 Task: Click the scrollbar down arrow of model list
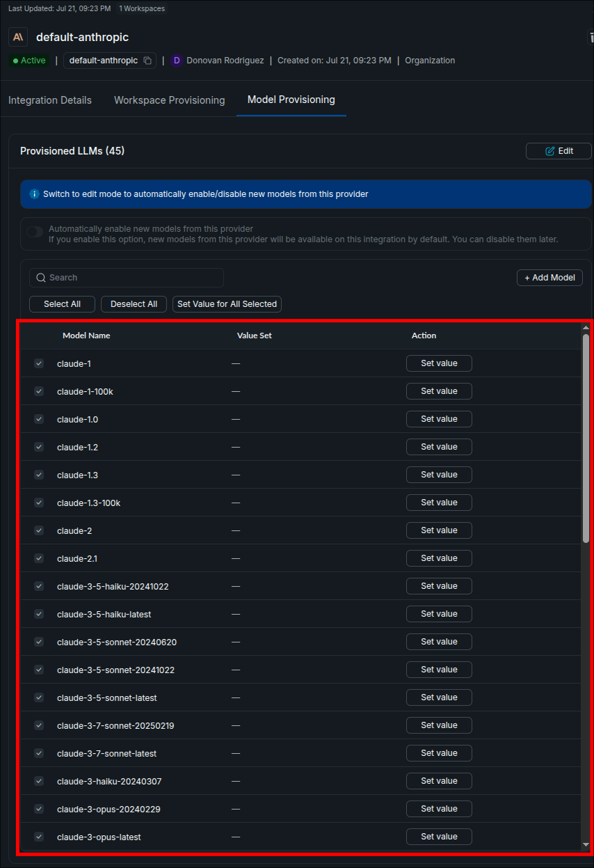(x=586, y=844)
